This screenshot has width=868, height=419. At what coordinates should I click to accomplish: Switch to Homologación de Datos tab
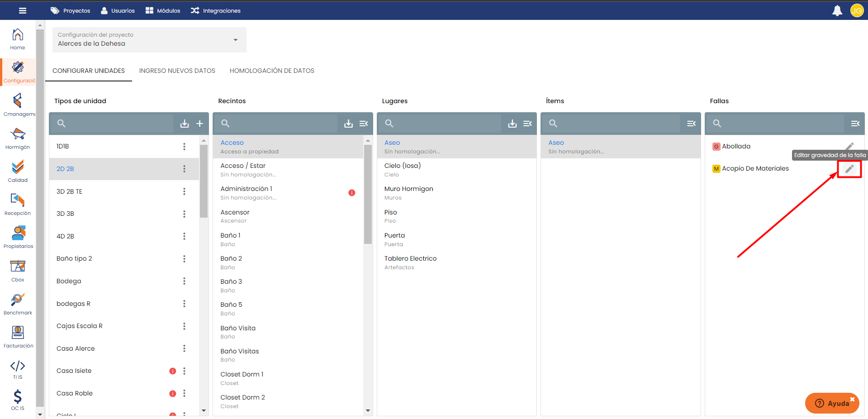coord(271,71)
